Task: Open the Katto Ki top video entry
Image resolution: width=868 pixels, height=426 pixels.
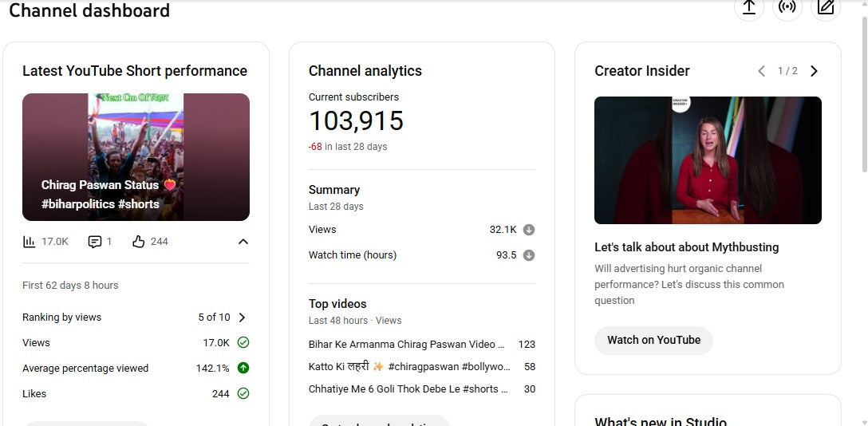Action: click(408, 367)
